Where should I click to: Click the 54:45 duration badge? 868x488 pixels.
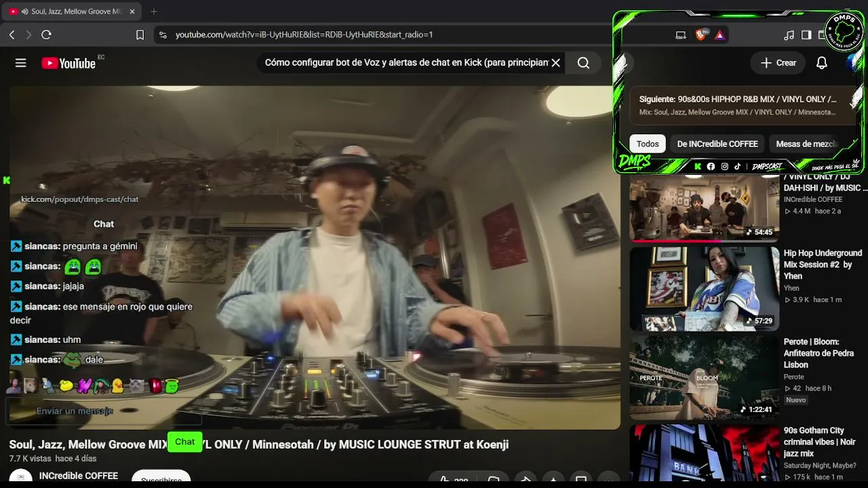tap(759, 232)
